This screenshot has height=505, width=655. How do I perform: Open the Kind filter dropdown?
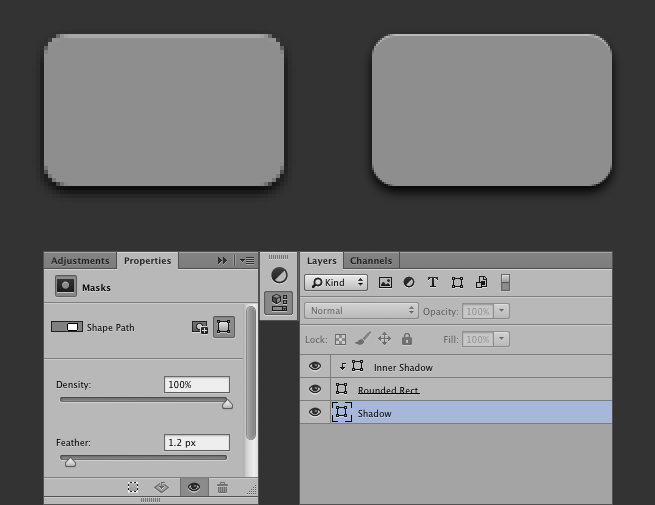click(336, 283)
